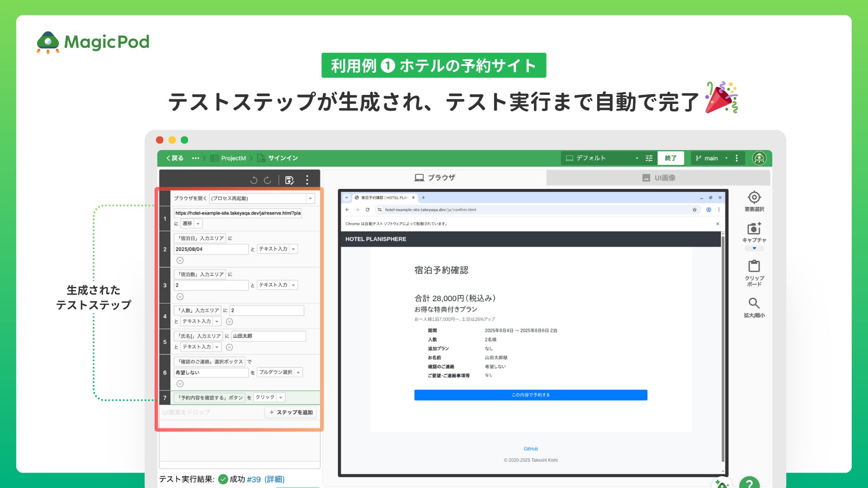
Task: Open the main branch dropdown
Action: click(712, 158)
